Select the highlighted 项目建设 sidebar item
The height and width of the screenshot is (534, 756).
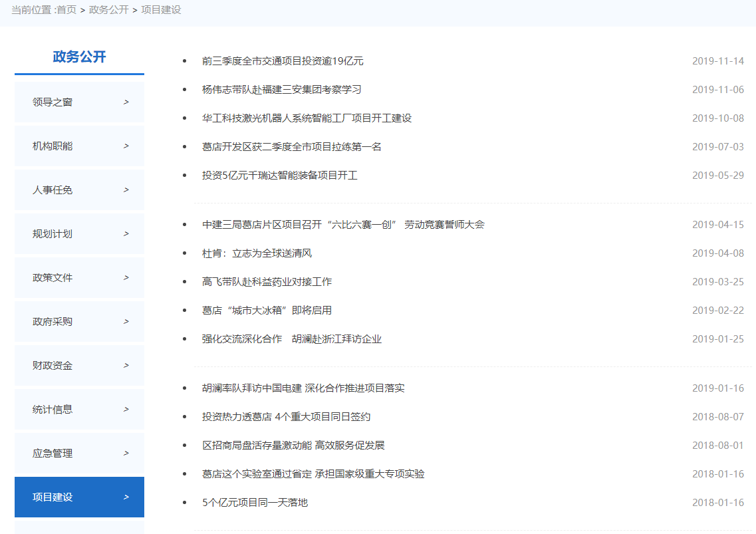[x=79, y=497]
